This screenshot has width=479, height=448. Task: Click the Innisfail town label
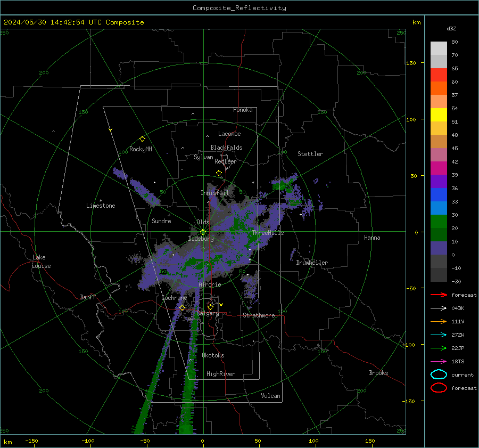(214, 193)
